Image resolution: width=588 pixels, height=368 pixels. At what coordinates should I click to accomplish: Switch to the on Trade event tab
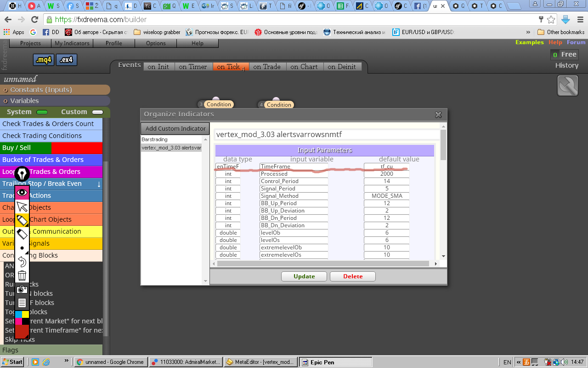pyautogui.click(x=267, y=67)
